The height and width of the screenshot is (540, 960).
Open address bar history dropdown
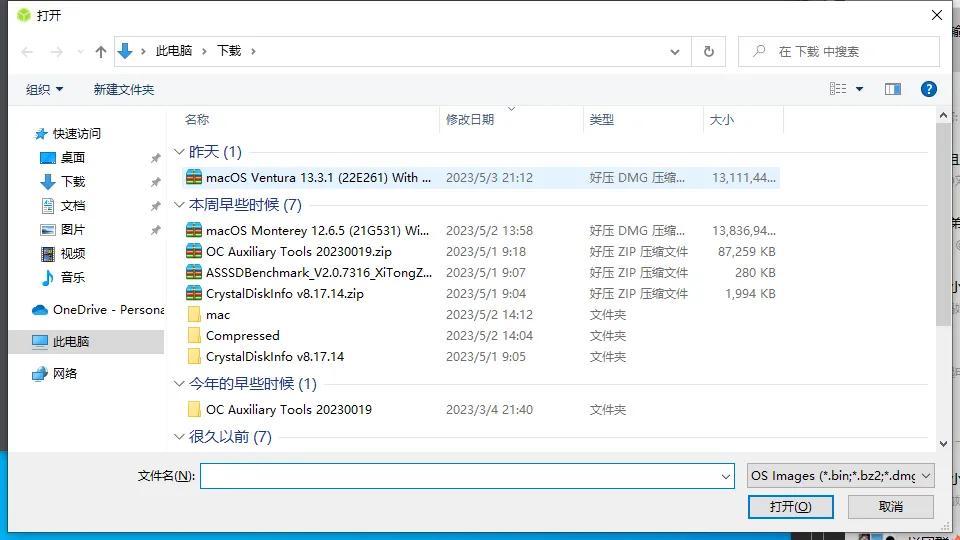pyautogui.click(x=675, y=52)
